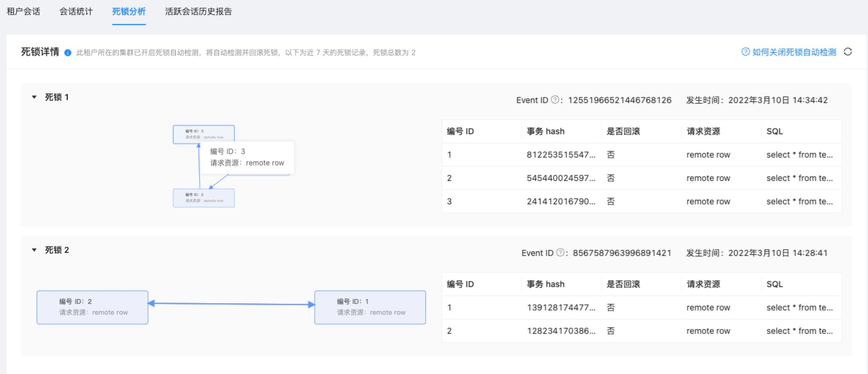Collapse the 死锁 1 section
Viewport: 868px width, 374px height.
(x=34, y=97)
